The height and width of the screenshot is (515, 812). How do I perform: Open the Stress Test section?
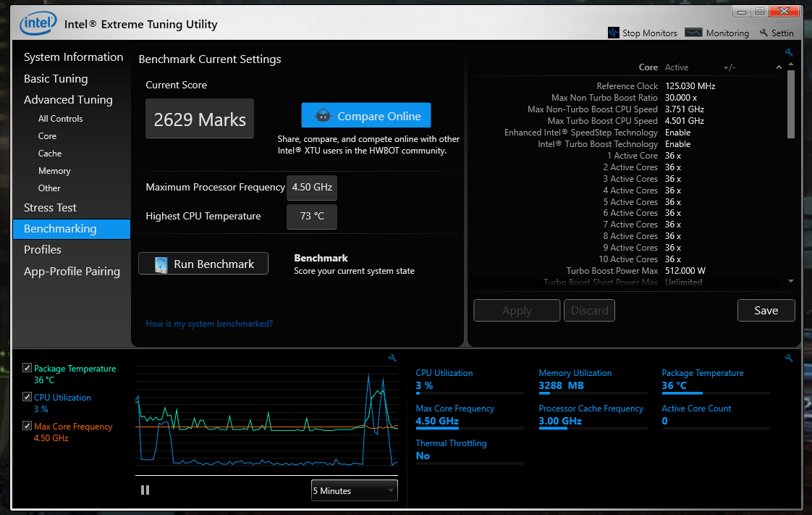click(x=50, y=208)
